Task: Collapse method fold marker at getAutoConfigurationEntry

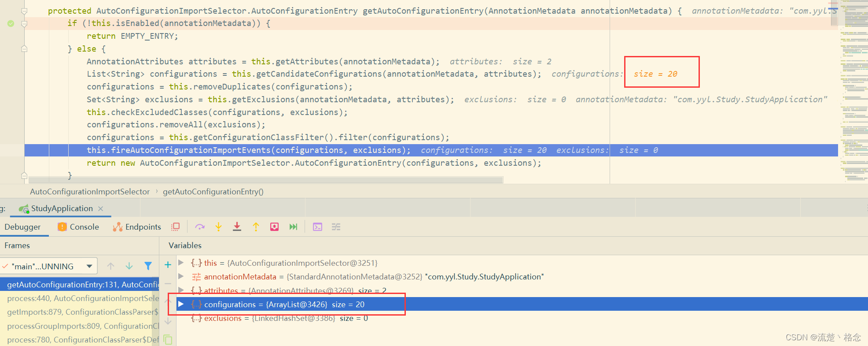Action: click(x=25, y=11)
